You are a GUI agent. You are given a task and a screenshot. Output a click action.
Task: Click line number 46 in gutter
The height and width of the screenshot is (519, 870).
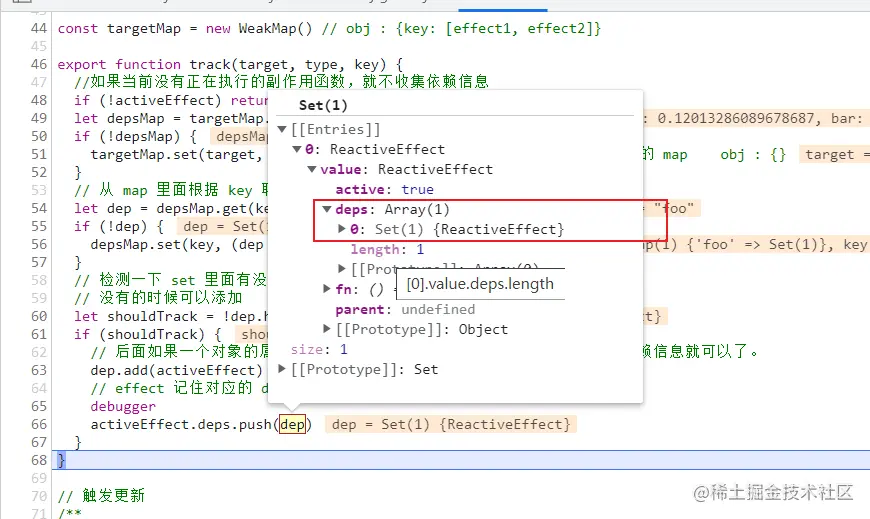[39, 64]
